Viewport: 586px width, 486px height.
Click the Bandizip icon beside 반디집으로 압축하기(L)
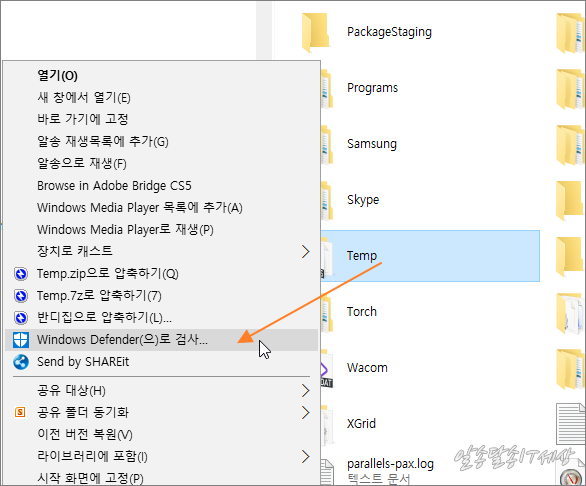pos(21,318)
